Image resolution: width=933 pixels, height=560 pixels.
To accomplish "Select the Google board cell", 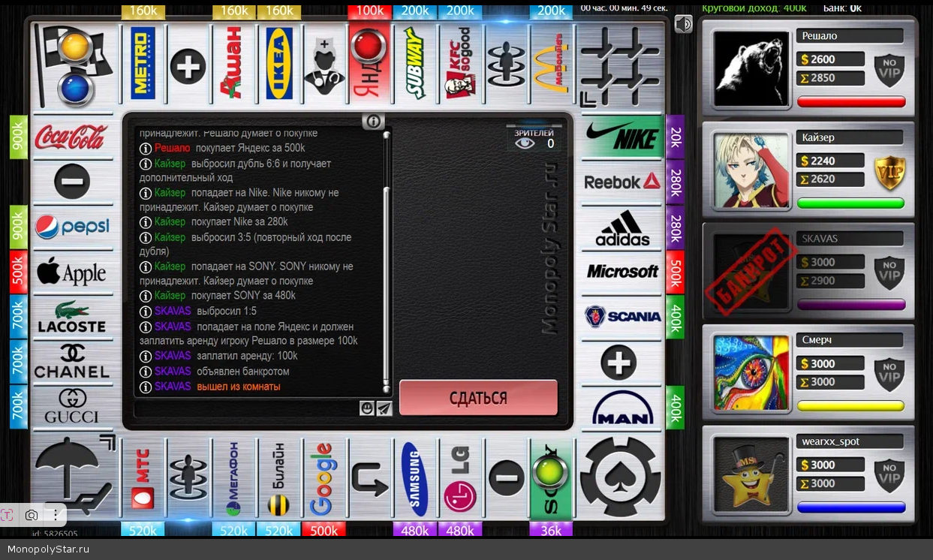I will pyautogui.click(x=324, y=478).
